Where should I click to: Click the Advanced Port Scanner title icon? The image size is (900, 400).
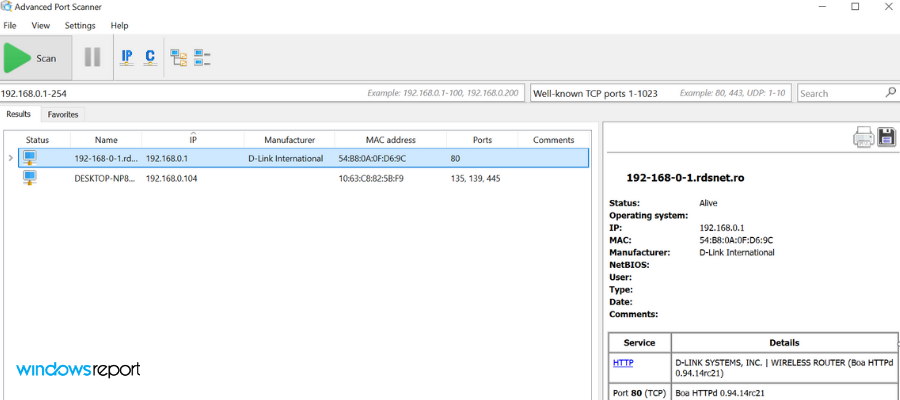6,7
